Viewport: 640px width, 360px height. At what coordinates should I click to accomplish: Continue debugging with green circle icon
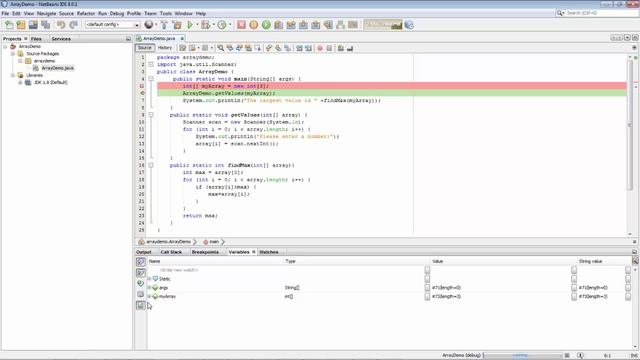coord(266,25)
